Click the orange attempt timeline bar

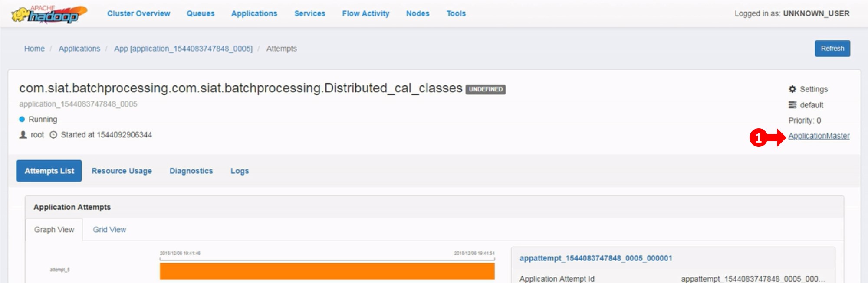[x=327, y=271]
